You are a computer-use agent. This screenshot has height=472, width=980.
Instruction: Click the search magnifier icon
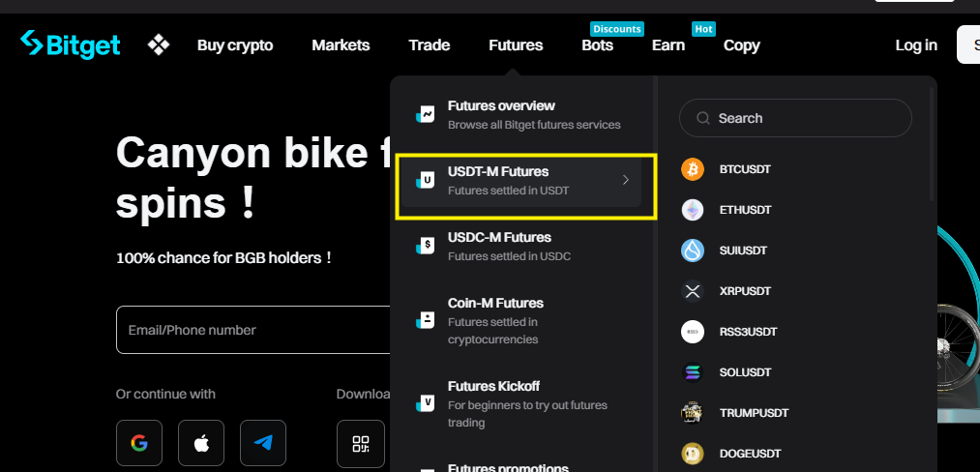[703, 118]
